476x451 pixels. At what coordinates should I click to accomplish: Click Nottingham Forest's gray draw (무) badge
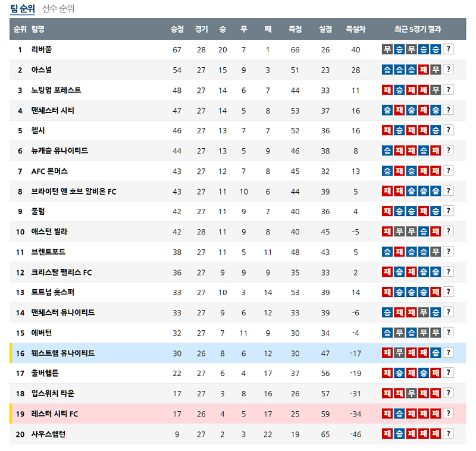point(436,90)
